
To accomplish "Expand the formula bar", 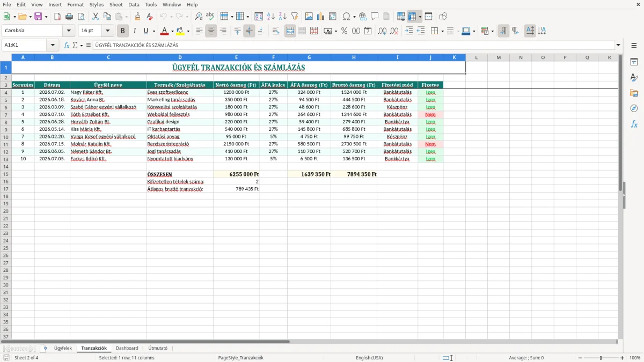I will [x=619, y=46].
